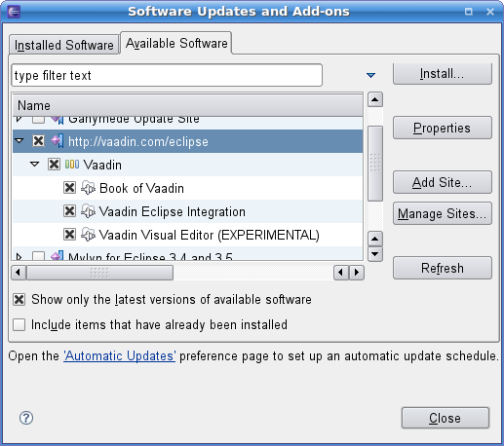Uncheck the Vaadin Eclipse Integration checkbox
The width and height of the screenshot is (504, 446).
point(69,211)
